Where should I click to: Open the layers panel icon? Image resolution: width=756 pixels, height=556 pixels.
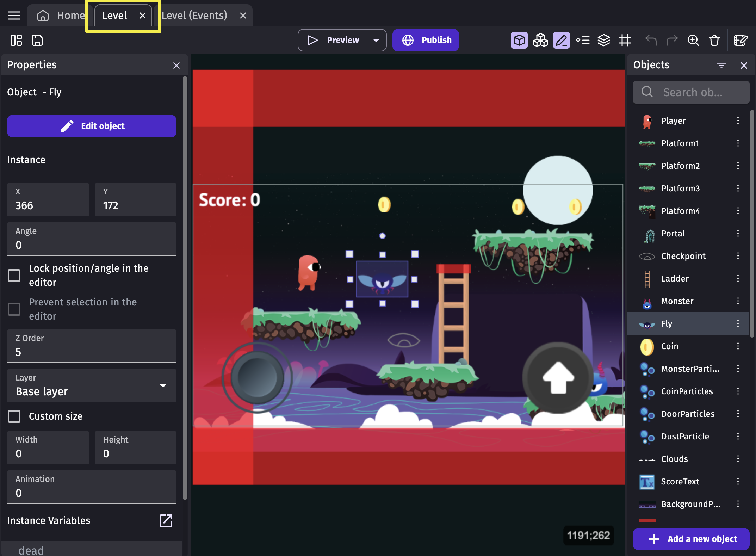(x=604, y=40)
